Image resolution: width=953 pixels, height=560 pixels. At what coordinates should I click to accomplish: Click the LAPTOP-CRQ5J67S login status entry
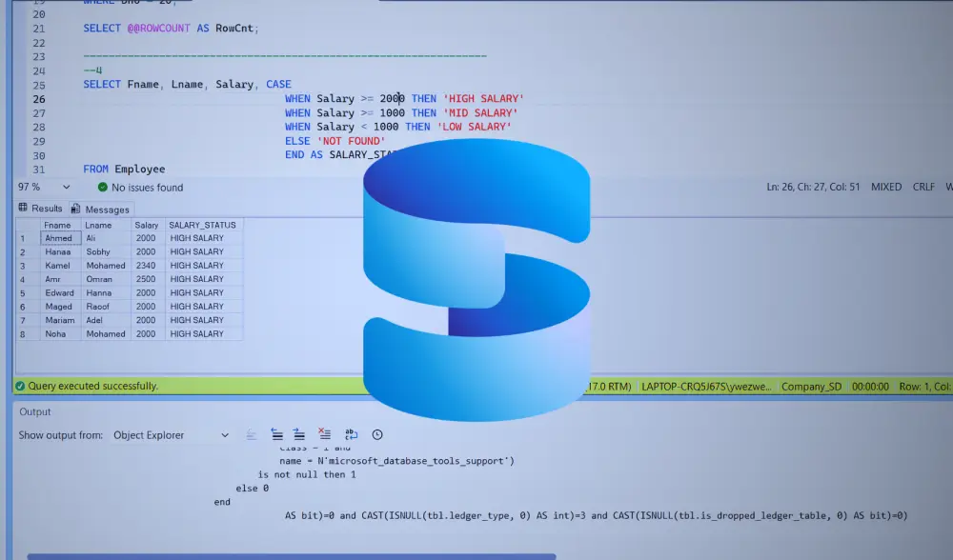pyautogui.click(x=707, y=387)
